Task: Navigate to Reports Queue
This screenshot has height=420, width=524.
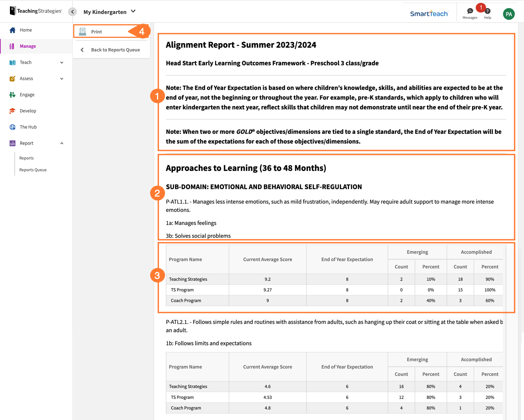Action: (33, 169)
